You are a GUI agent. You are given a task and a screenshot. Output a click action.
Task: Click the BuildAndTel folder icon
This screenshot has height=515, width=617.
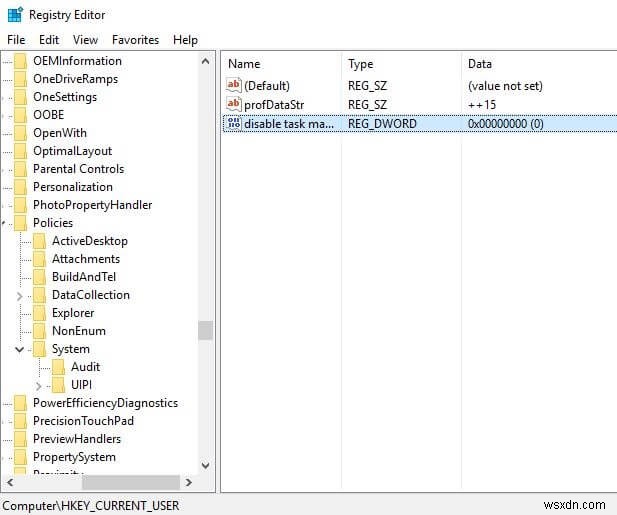(x=39, y=277)
